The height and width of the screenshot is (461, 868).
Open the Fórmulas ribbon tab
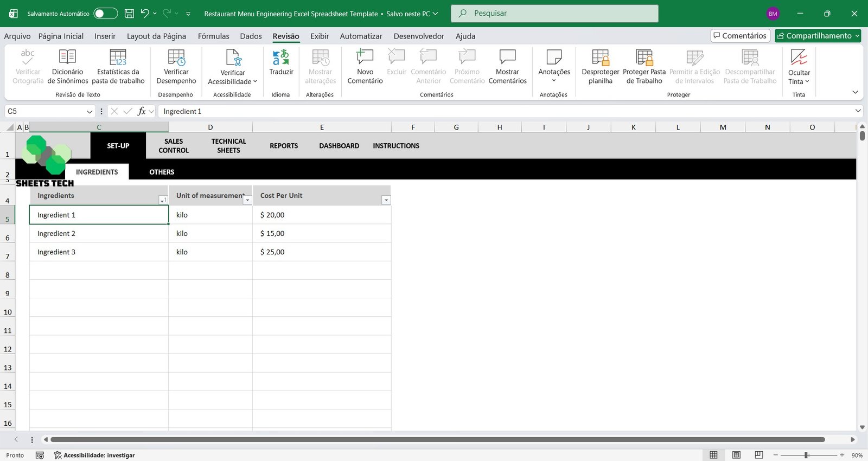point(213,36)
